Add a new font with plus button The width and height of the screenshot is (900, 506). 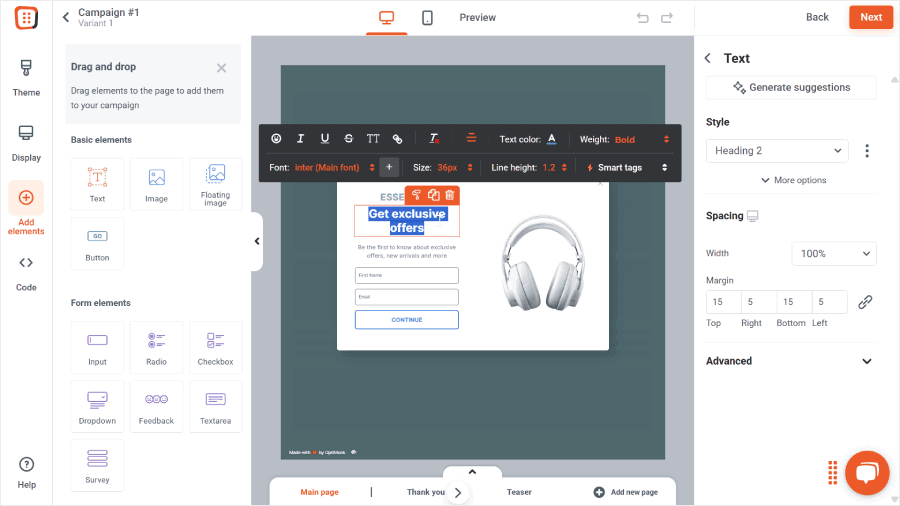(x=389, y=167)
